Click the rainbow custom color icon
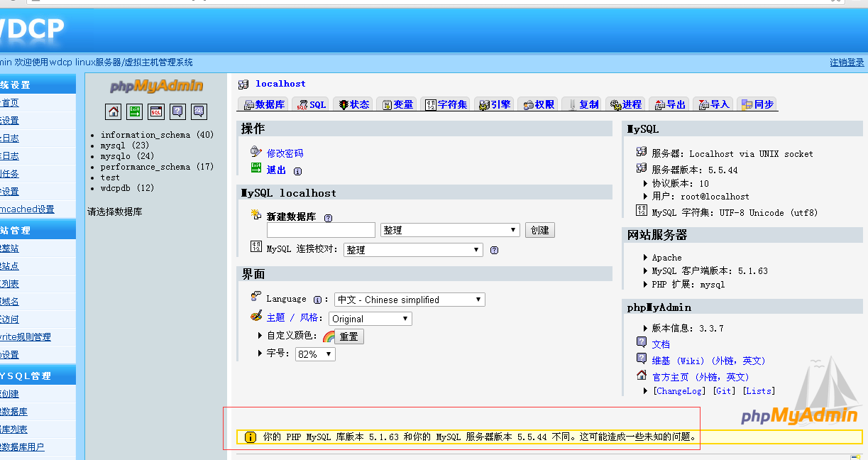Image resolution: width=868 pixels, height=460 pixels. click(329, 336)
